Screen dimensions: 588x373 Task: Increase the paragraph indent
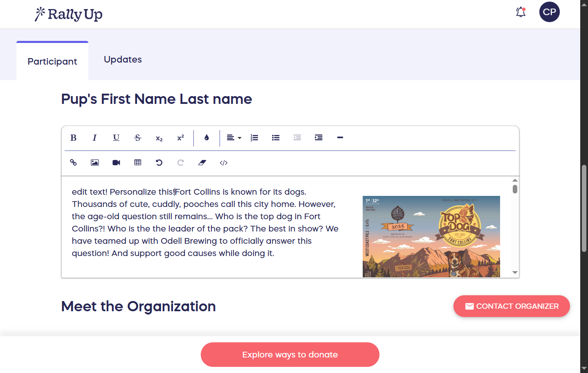[x=319, y=138]
